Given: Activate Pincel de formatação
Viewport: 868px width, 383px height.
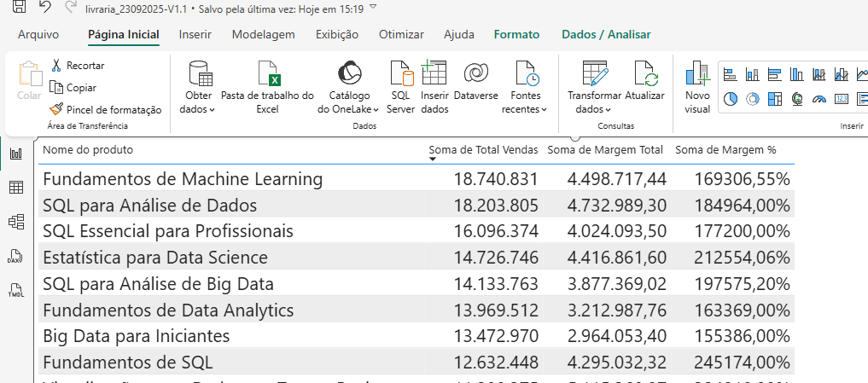Looking at the screenshot, I should pyautogui.click(x=105, y=109).
